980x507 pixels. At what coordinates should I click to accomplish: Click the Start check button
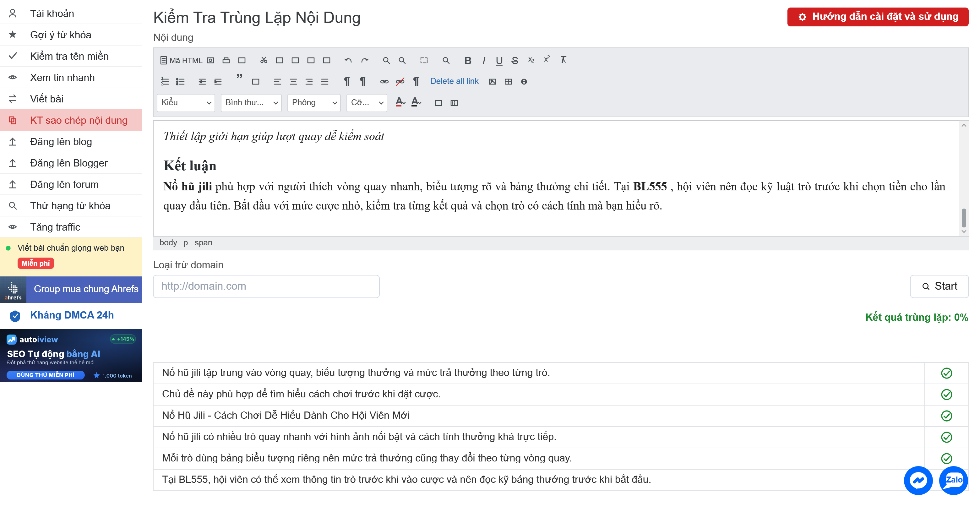click(x=939, y=286)
